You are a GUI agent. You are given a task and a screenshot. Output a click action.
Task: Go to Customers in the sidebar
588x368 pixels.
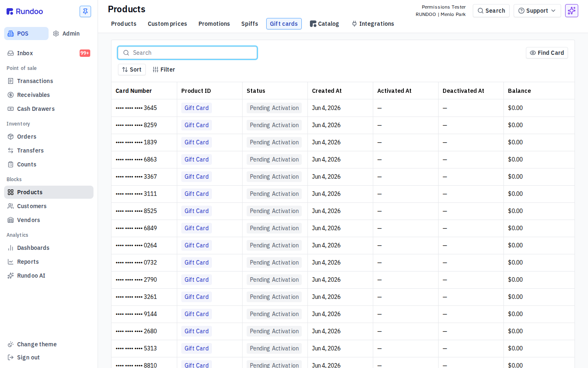(x=49, y=206)
